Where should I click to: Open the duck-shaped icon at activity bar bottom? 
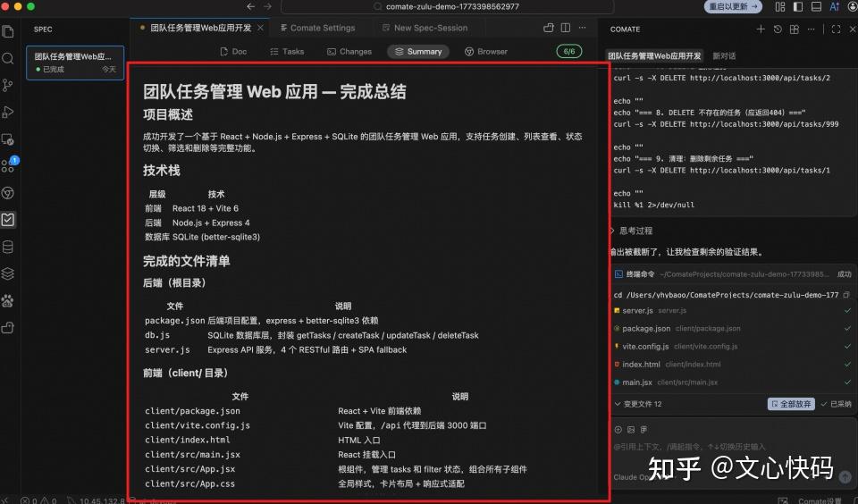point(8,327)
